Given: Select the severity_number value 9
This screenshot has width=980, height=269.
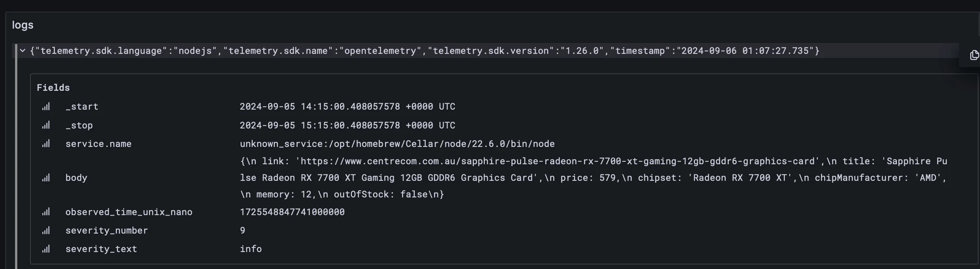Looking at the screenshot, I should (242, 230).
